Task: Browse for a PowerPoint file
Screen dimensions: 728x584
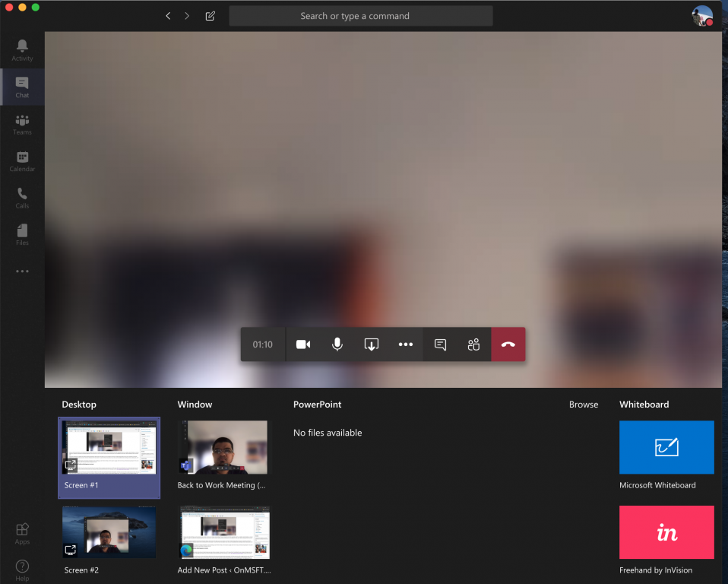Action: pyautogui.click(x=583, y=405)
